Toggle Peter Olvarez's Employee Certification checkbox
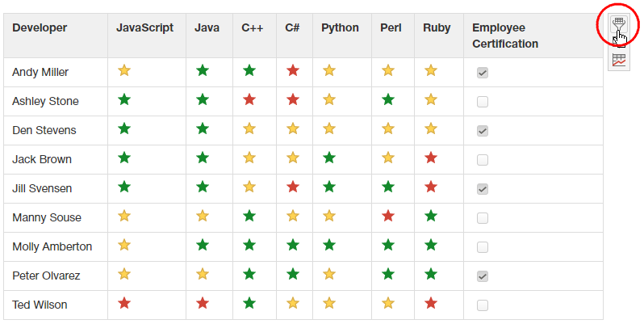Viewport: 644px width, 324px height. pos(483,276)
